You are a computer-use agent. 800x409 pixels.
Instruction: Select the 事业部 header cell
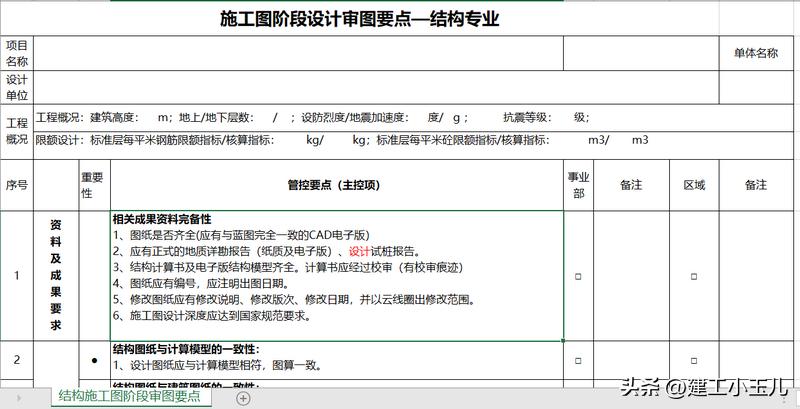[578, 185]
